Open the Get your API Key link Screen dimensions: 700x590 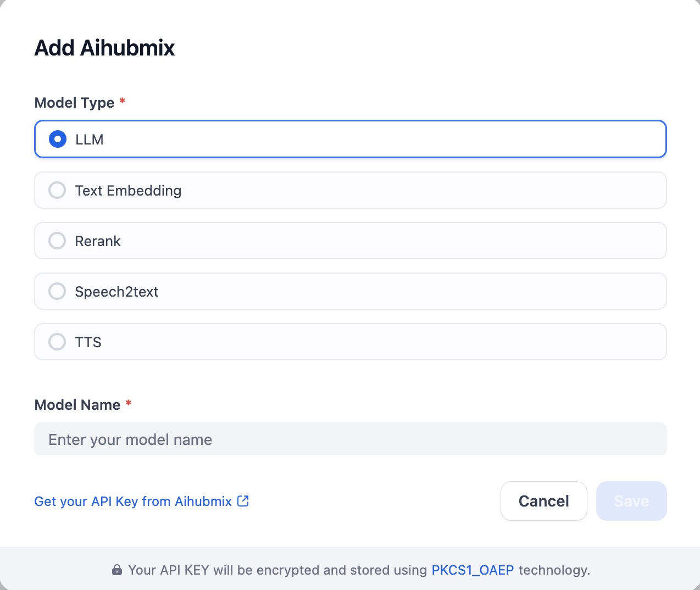point(133,502)
